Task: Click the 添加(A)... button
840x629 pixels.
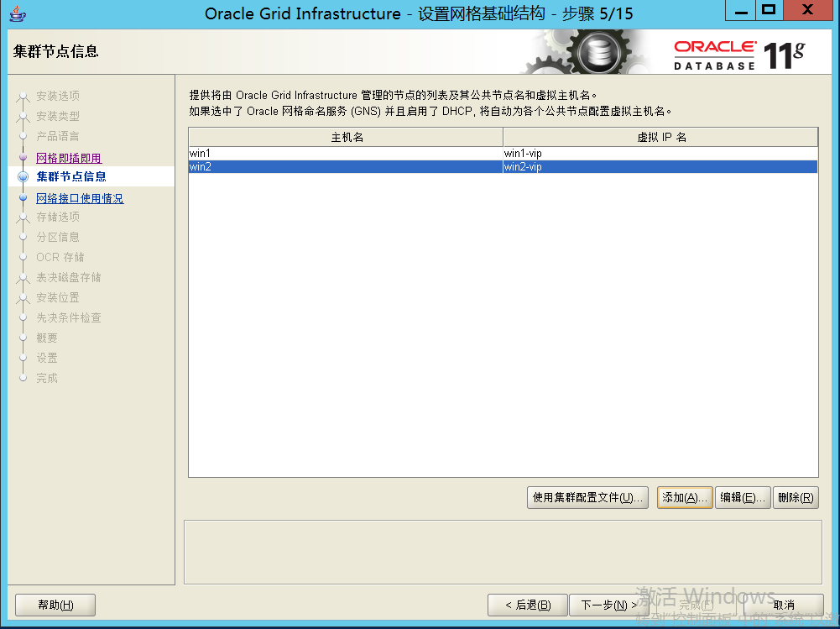Action: [685, 498]
